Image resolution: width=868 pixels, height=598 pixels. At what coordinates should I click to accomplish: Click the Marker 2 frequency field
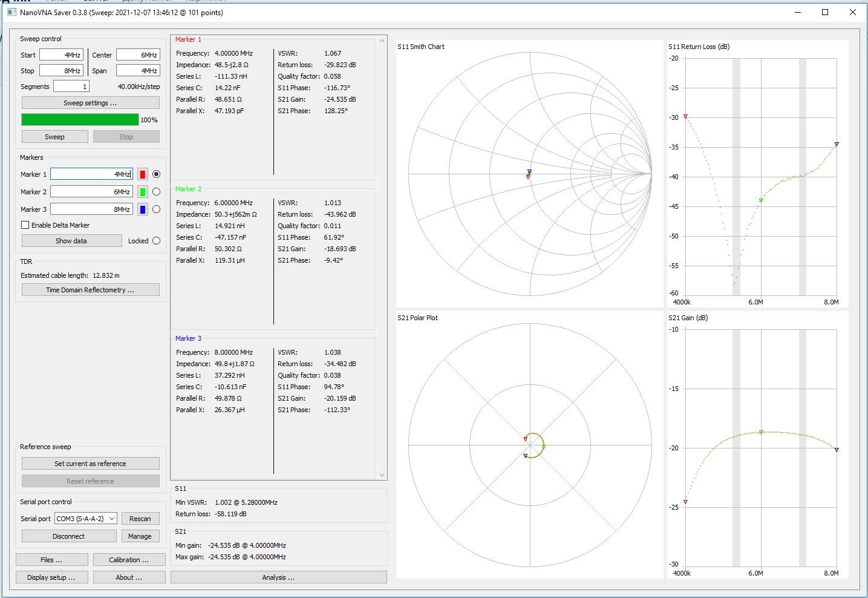tap(91, 192)
